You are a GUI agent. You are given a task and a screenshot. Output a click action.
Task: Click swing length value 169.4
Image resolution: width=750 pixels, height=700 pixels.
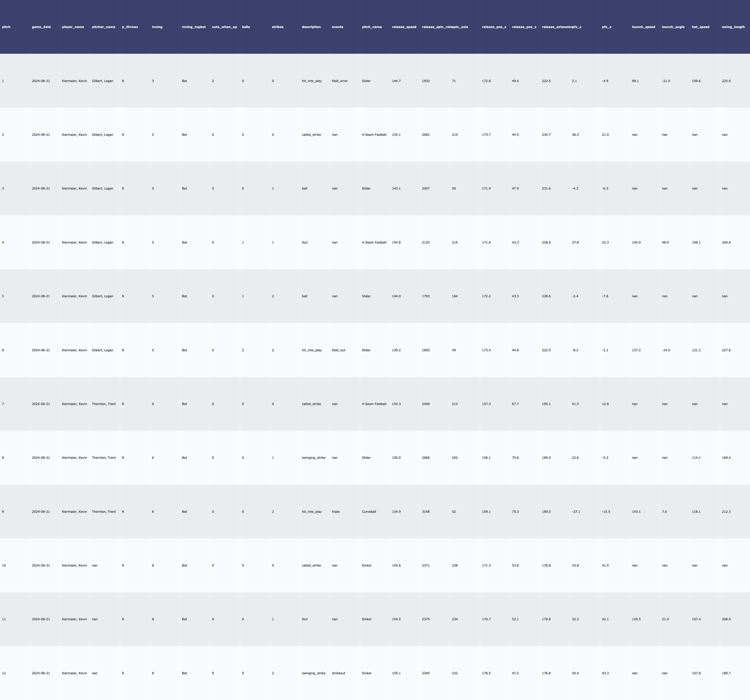[726, 458]
